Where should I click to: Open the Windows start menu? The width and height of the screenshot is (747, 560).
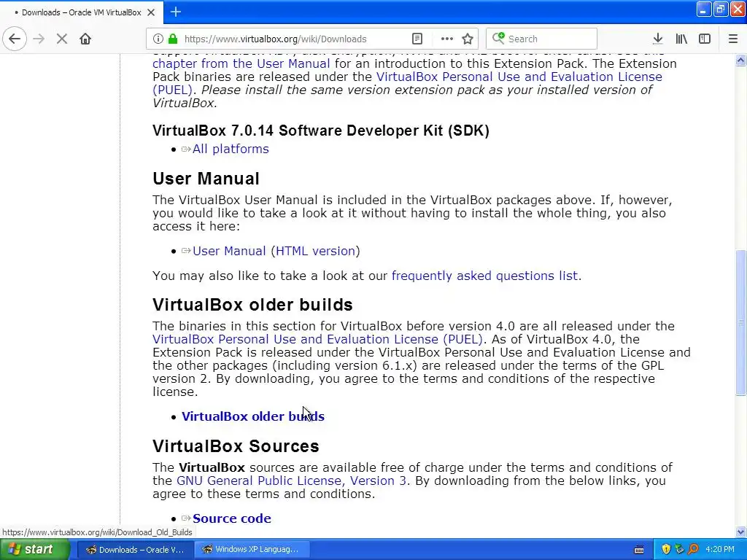[34, 550]
